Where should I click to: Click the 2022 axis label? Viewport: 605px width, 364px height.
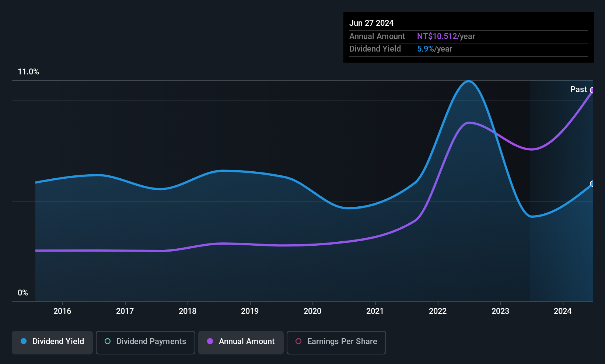point(438,311)
